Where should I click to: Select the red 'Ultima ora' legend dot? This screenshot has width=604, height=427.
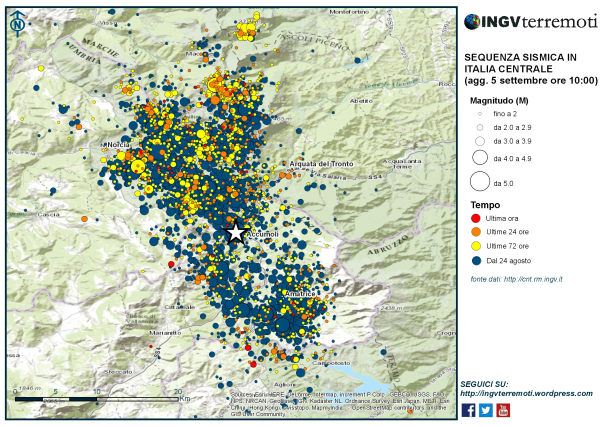tap(476, 218)
